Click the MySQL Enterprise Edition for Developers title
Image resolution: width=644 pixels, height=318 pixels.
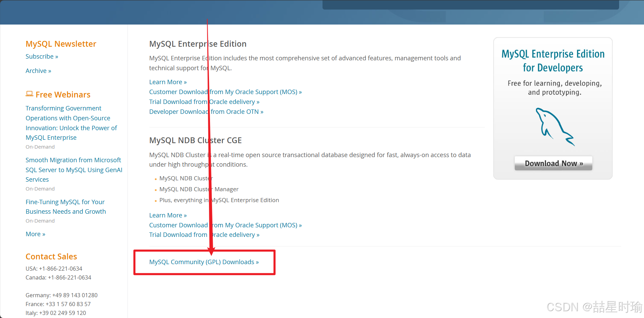(x=553, y=61)
